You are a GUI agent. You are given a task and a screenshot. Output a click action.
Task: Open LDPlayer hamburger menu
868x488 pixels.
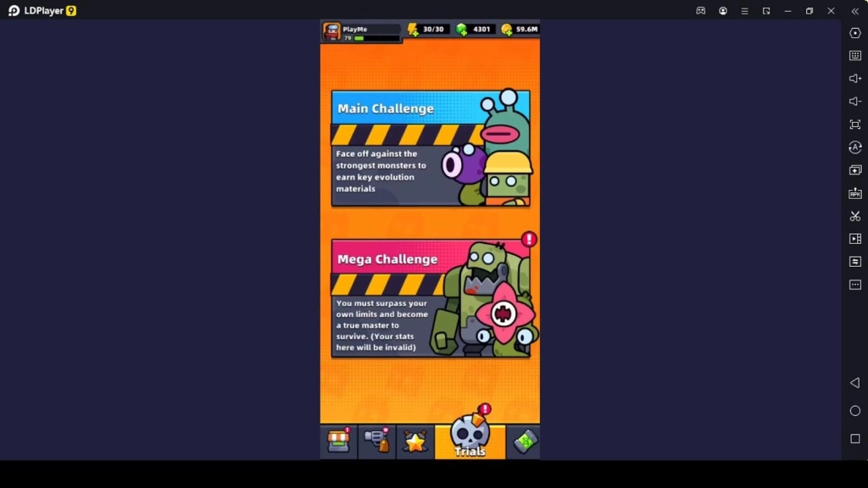[744, 11]
